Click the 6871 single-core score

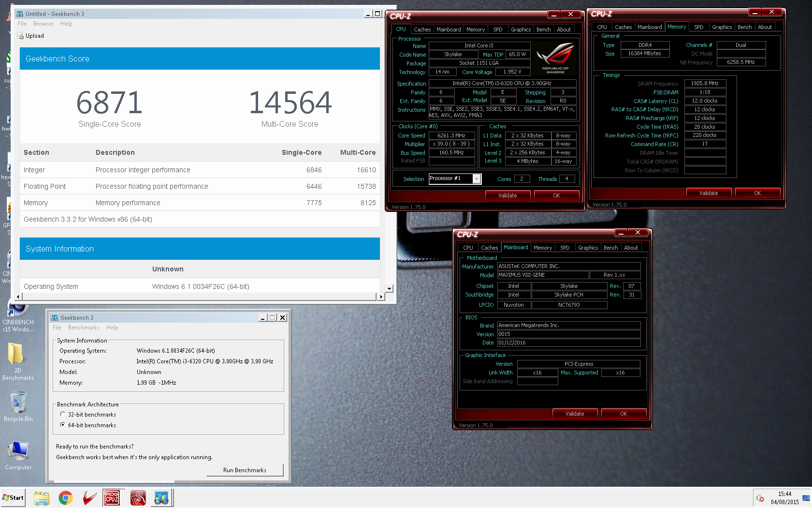click(x=110, y=103)
